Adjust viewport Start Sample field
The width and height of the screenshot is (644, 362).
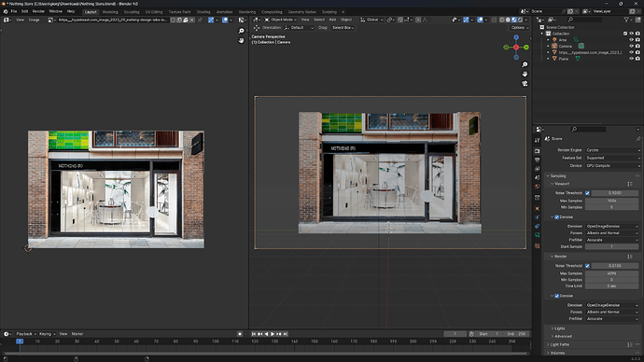[611, 246]
